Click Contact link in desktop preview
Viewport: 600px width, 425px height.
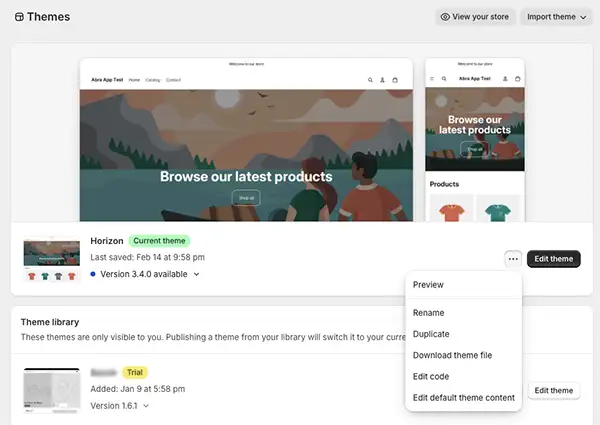(173, 80)
